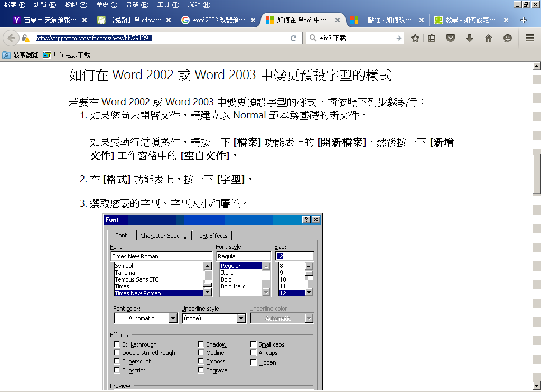Click the Font name field Times New Roman
This screenshot has width=541, height=392.
(162, 256)
